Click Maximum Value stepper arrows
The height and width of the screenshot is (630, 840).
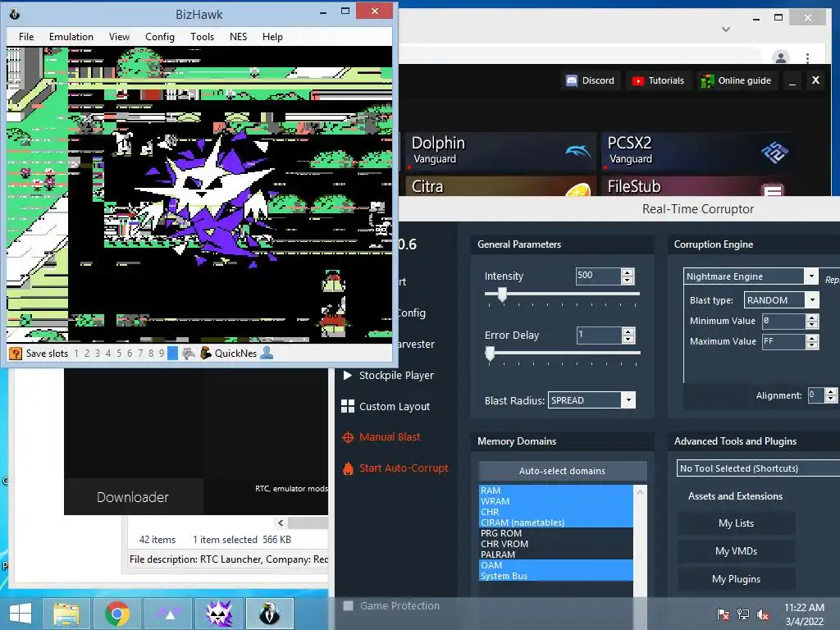(x=812, y=341)
